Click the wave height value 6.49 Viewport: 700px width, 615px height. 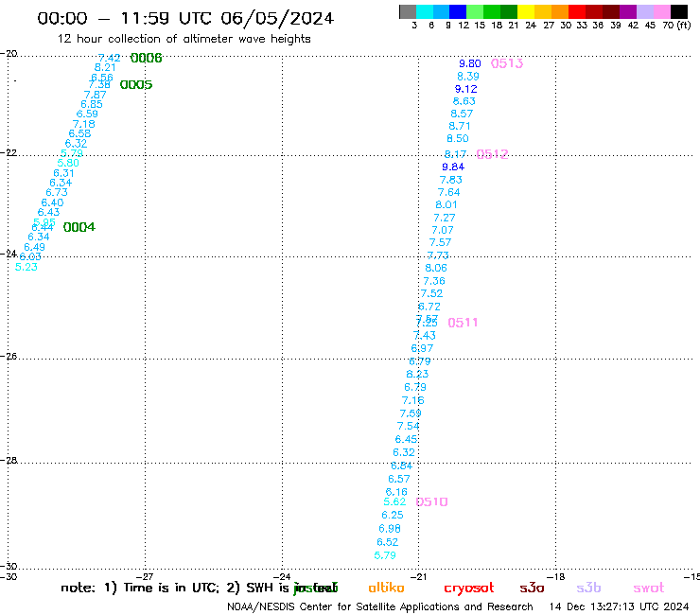coord(34,247)
